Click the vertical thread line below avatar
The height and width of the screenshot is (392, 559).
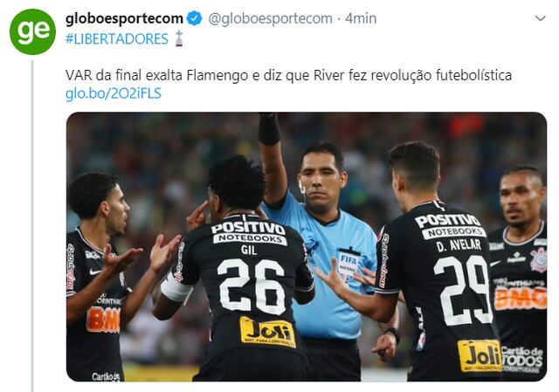pyautogui.click(x=32, y=226)
